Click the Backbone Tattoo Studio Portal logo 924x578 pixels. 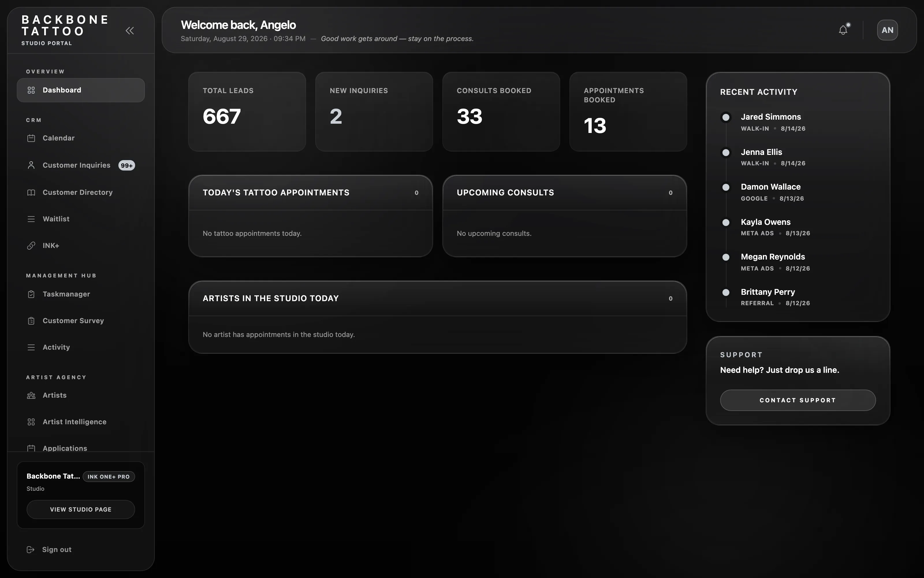pos(65,30)
